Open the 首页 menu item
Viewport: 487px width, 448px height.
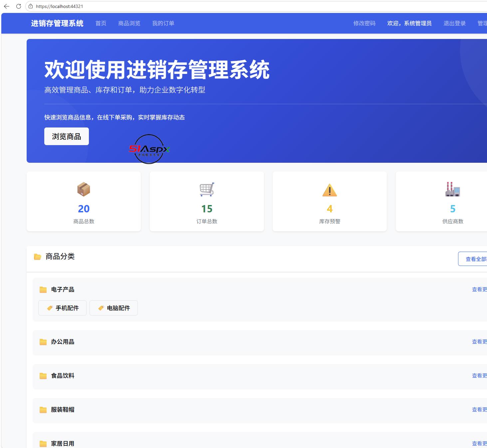tap(101, 23)
